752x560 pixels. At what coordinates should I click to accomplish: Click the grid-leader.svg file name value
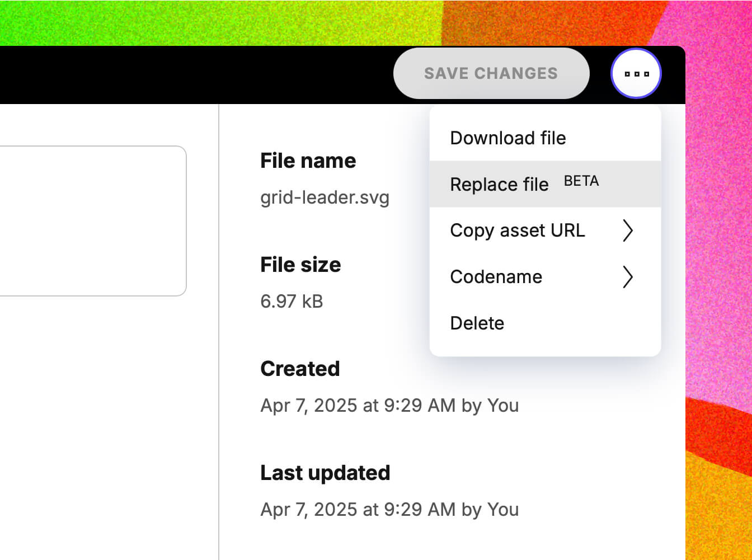325,197
